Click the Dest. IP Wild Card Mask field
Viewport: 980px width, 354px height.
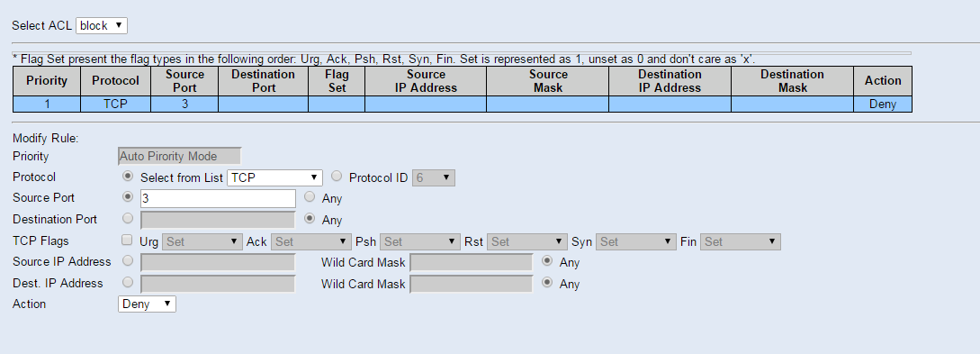click(472, 284)
